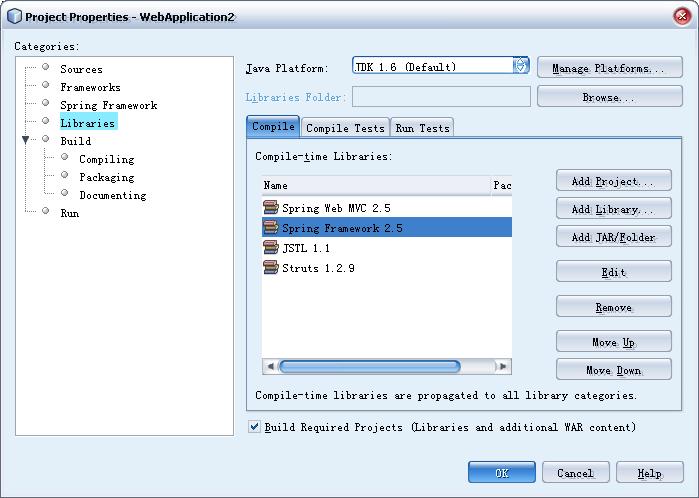Click the bullet icon next to Frameworks
Screen dimensions: 699x498
(45, 85)
